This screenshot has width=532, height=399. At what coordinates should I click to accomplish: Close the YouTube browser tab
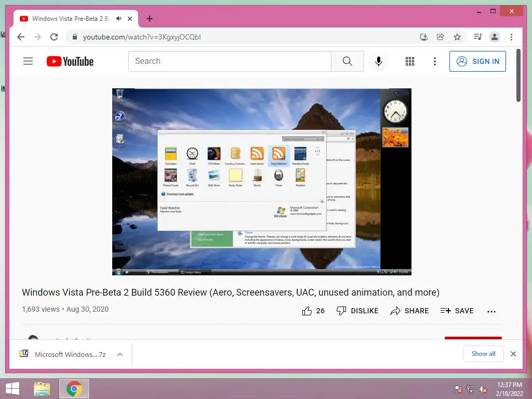pyautogui.click(x=130, y=19)
